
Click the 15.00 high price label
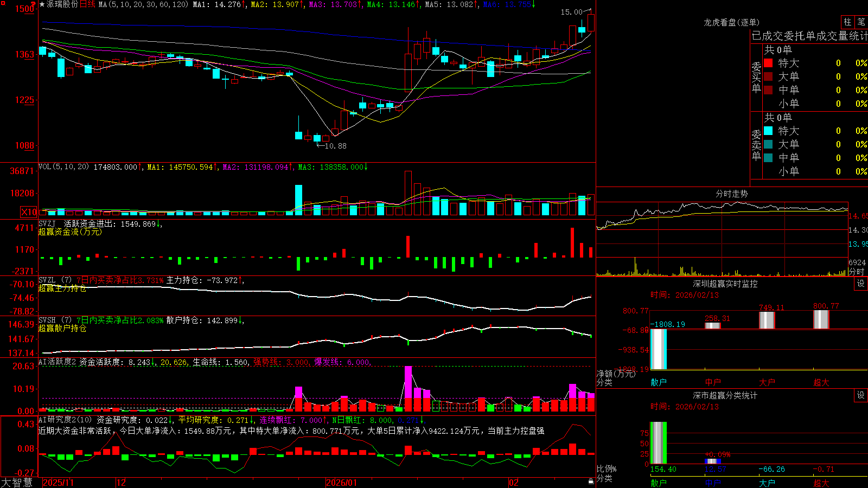point(571,12)
